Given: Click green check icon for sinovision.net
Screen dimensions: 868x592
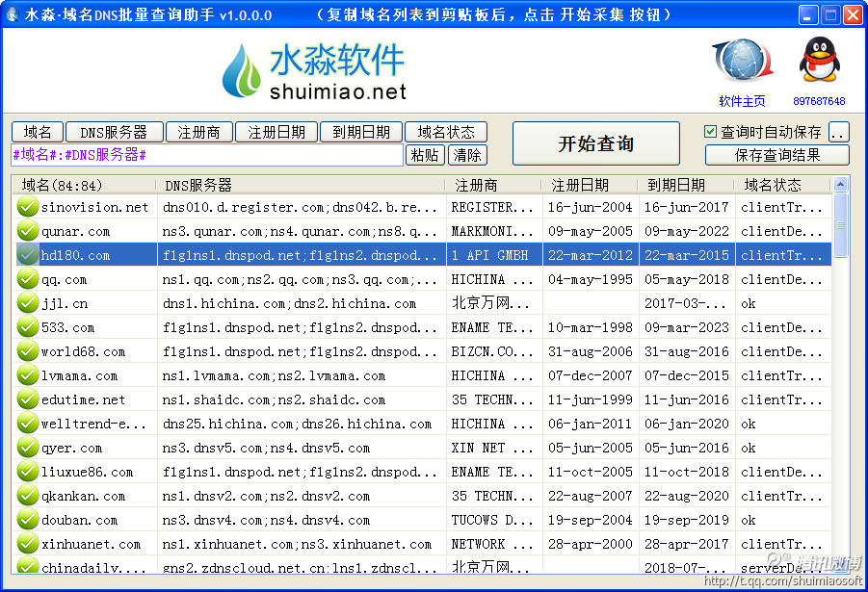Looking at the screenshot, I should point(27,206).
